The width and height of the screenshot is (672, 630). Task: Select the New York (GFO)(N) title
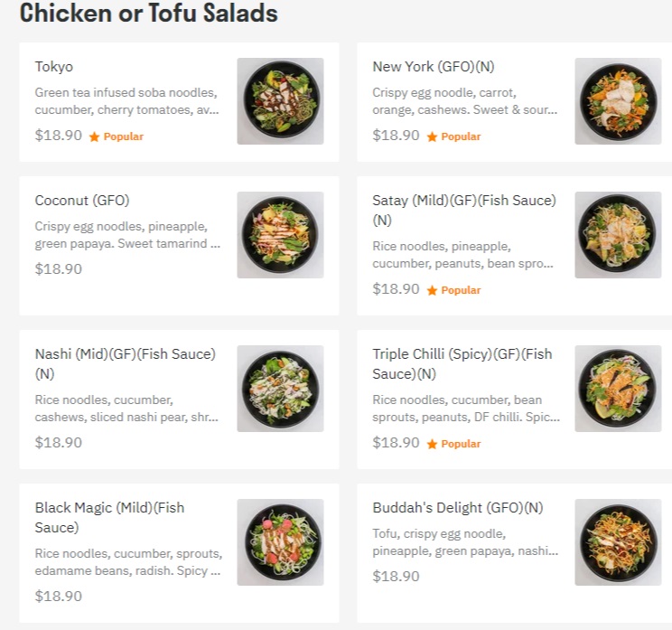tap(434, 67)
